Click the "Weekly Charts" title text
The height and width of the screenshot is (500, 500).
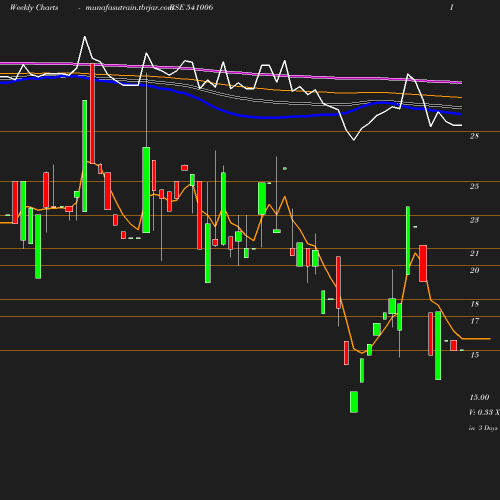[x=34, y=7]
